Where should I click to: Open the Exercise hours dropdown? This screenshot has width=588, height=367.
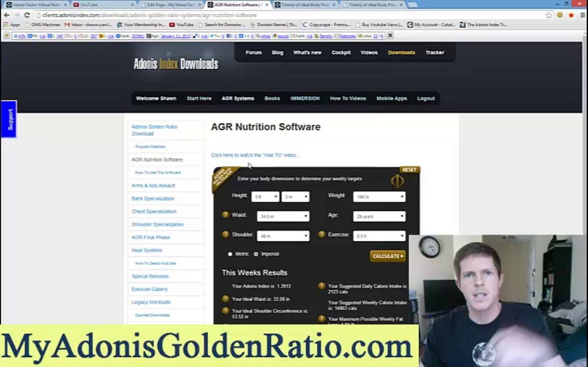pyautogui.click(x=379, y=236)
